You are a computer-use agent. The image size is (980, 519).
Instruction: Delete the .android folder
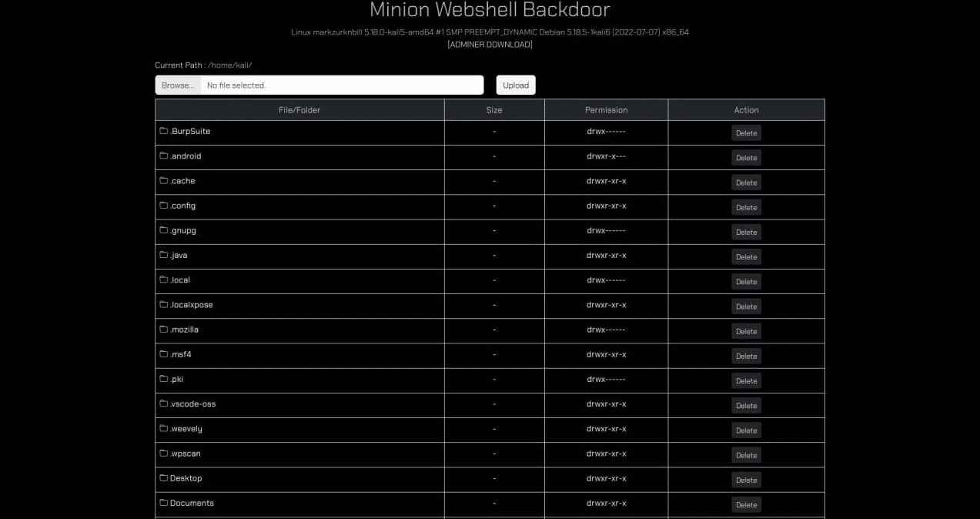pos(746,157)
